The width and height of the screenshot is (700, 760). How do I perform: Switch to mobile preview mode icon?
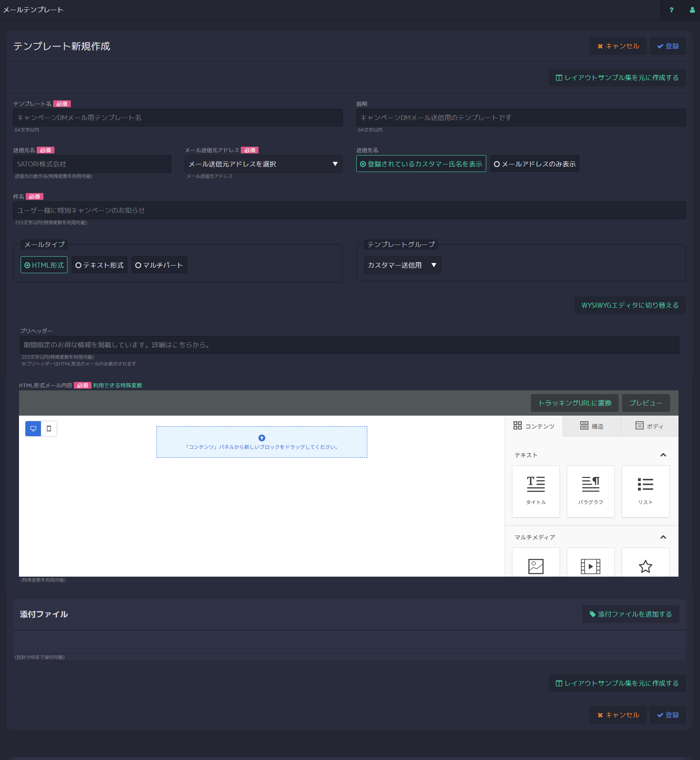click(49, 429)
